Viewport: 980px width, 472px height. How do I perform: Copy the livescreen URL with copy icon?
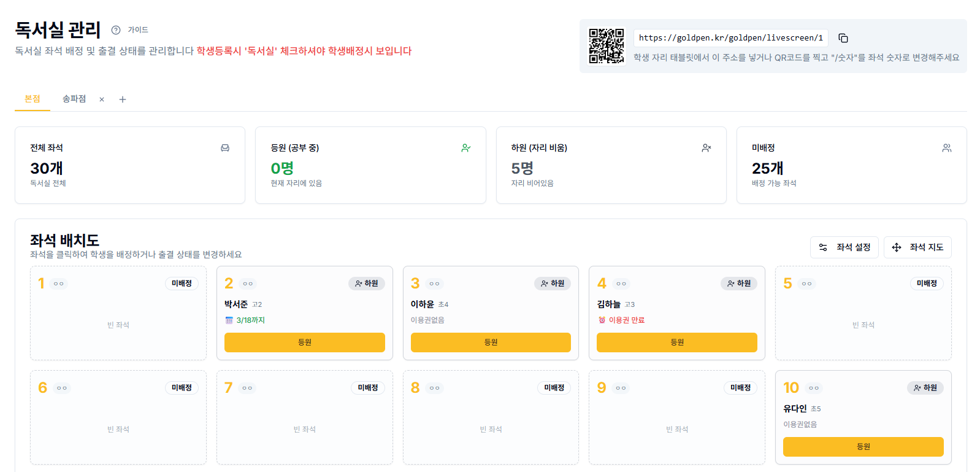[x=843, y=38]
